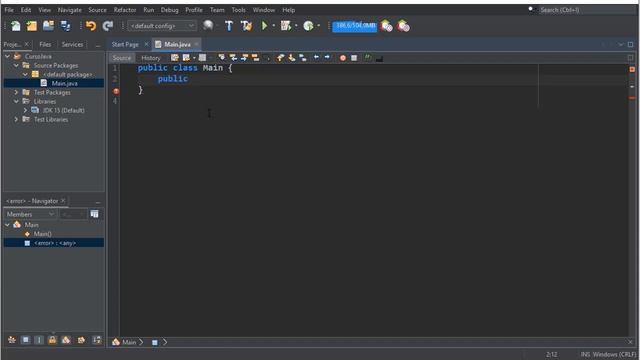Viewport: 640px width, 360px height.
Task: Toggle Show Inner Classes filter in Navigator
Action: pos(66,340)
